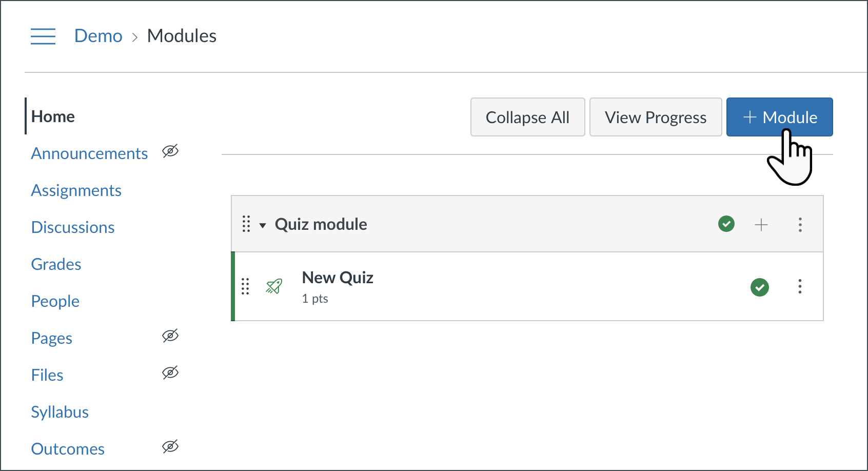Add a new module with + Module
868x471 pixels.
coord(779,117)
